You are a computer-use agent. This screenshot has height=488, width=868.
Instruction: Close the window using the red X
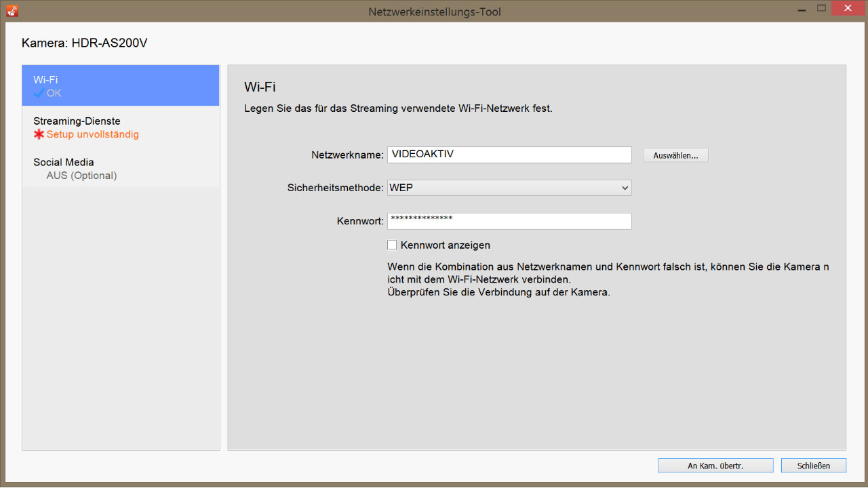pyautogui.click(x=846, y=9)
